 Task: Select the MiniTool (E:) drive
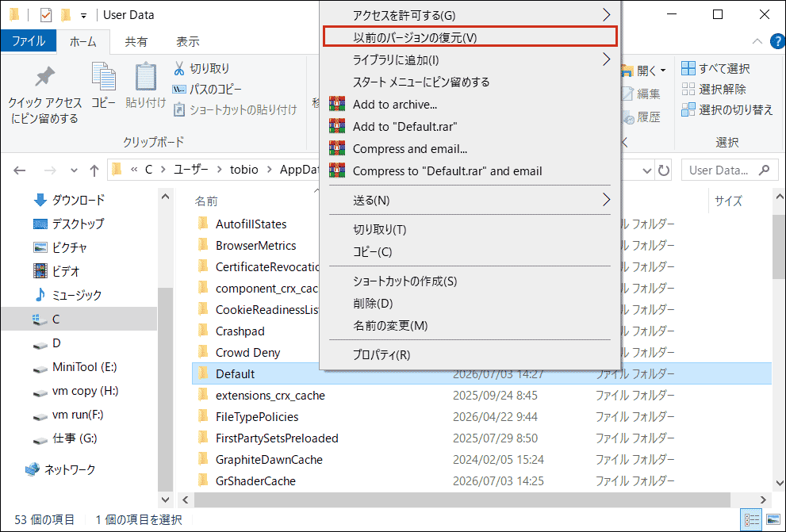[84, 367]
